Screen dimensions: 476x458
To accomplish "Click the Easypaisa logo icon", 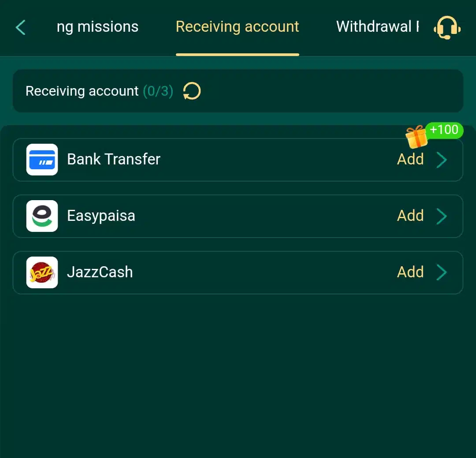I will click(x=42, y=216).
